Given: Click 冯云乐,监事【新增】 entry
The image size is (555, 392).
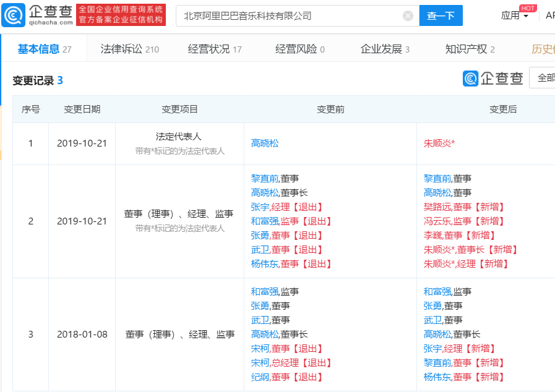Looking at the screenshot, I should coord(464,221).
